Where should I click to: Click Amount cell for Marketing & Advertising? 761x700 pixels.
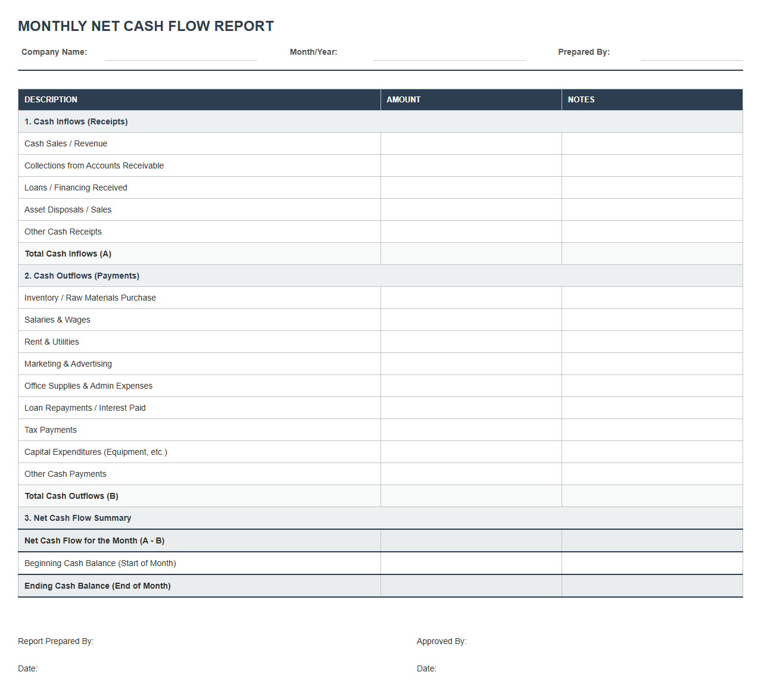[471, 364]
